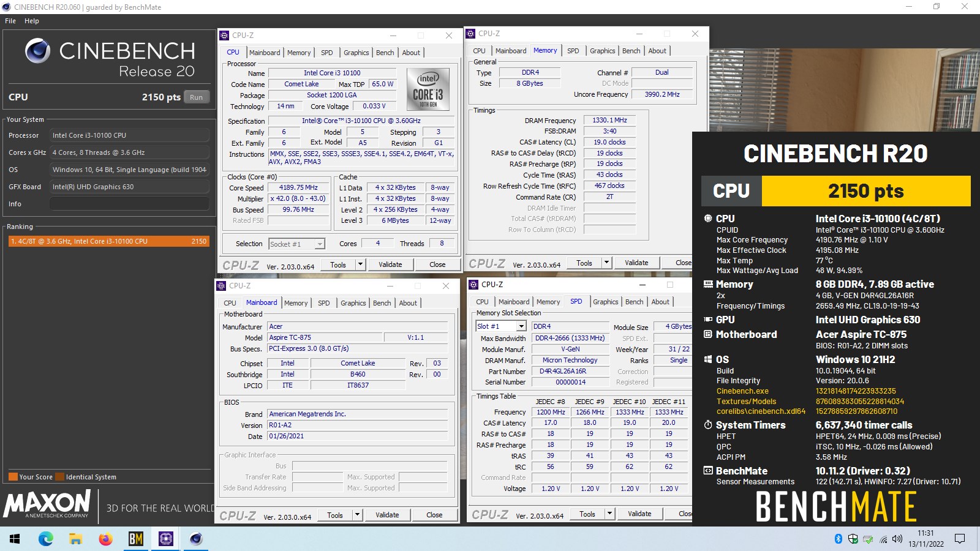Viewport: 980px width, 551px height.
Task: Open Mainboard tab in Memory window
Action: coord(511,51)
